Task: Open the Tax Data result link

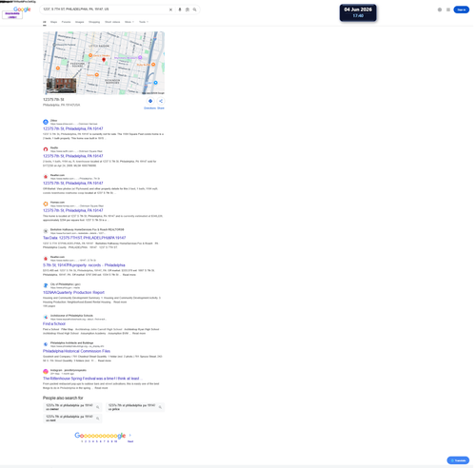Action: click(85, 239)
